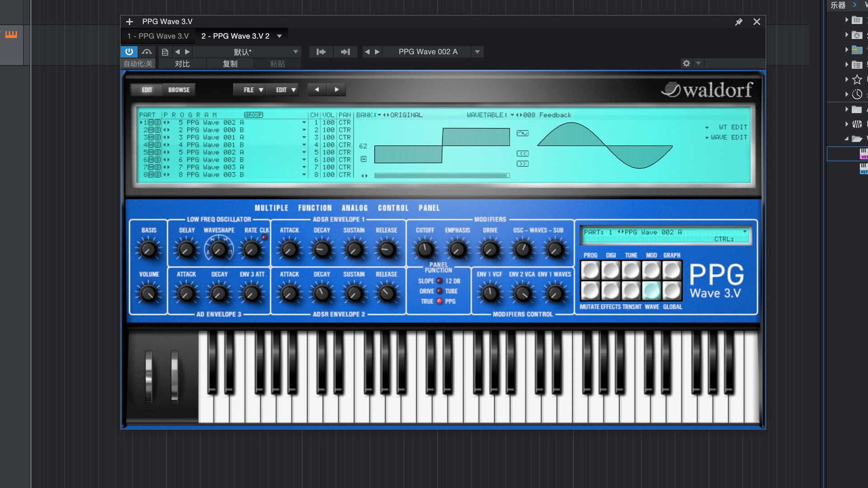Image resolution: width=868 pixels, height=488 pixels.
Task: Select the part 4 PPG Wave 001 B row
Action: (x=222, y=145)
